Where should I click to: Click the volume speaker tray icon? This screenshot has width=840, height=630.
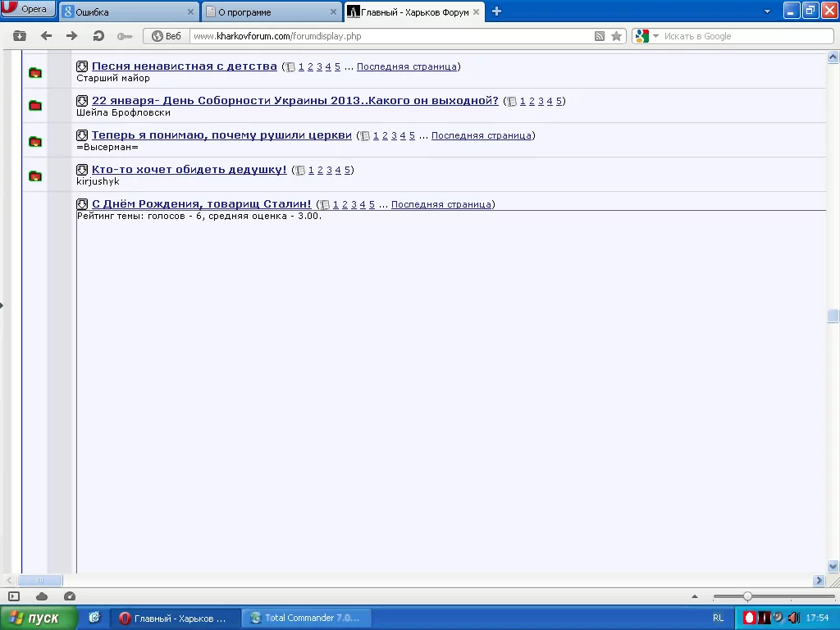pyautogui.click(x=794, y=618)
